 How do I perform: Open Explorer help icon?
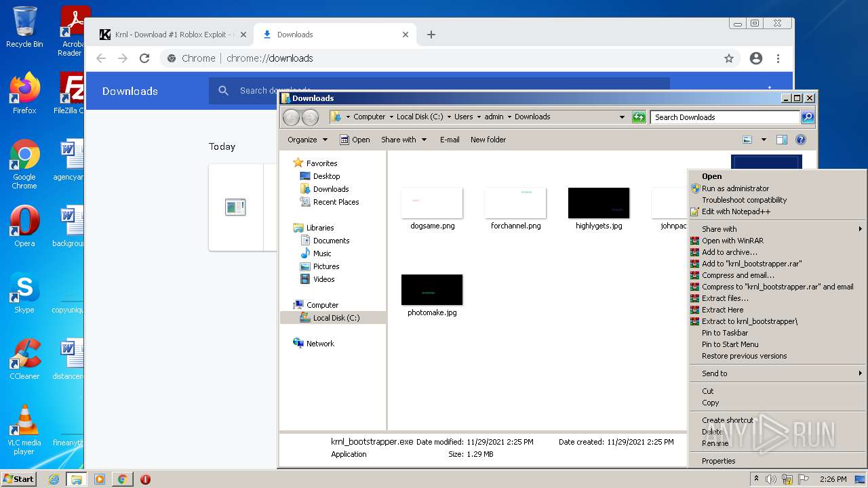[801, 140]
